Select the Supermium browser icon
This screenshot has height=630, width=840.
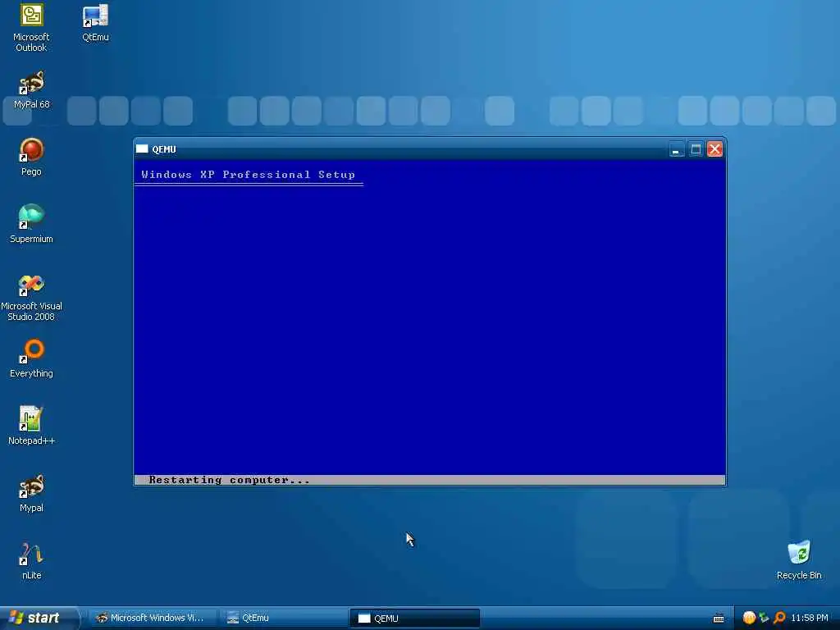32,225
